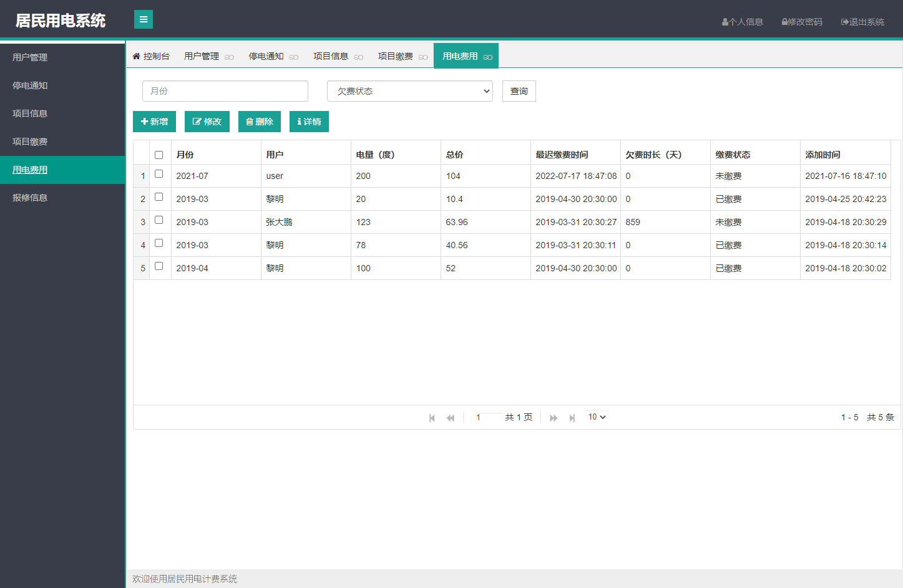The width and height of the screenshot is (903, 588).
Task: Open the 欠费状态 dropdown
Action: 409,90
